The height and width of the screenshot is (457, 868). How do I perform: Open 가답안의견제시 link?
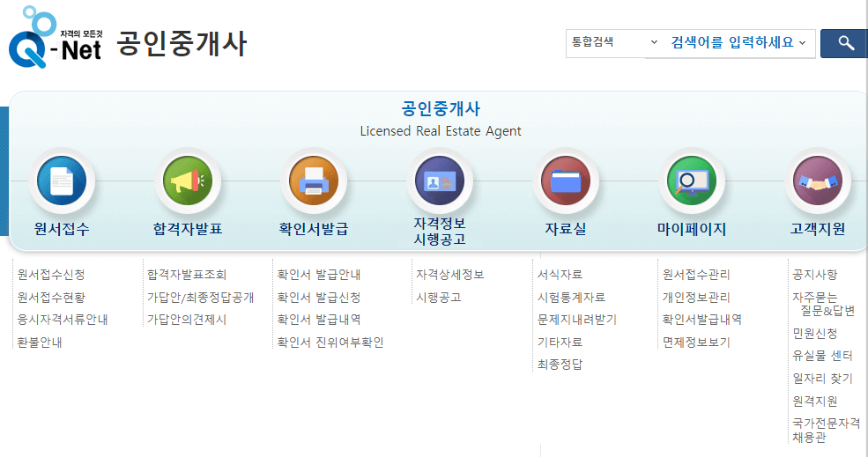[x=187, y=320]
